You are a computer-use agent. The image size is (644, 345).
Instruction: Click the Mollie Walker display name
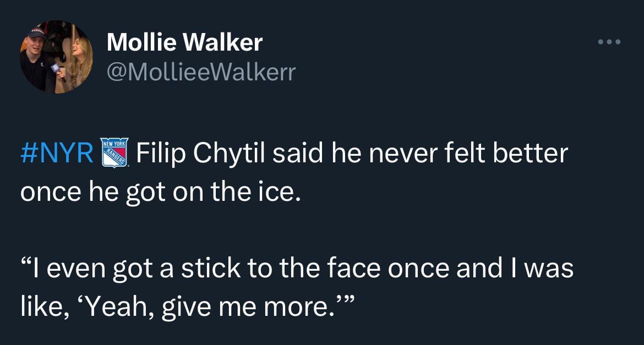[x=184, y=42]
